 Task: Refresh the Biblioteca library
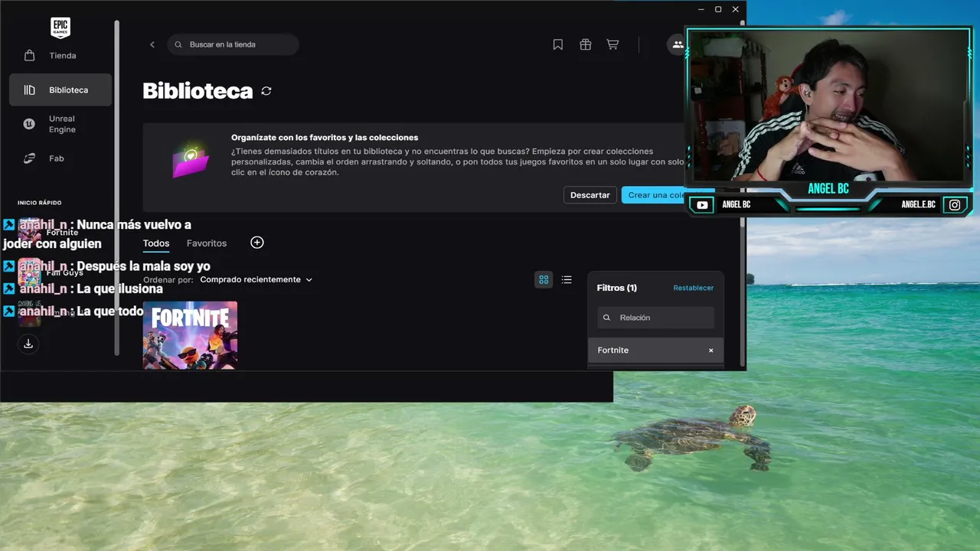pos(266,91)
